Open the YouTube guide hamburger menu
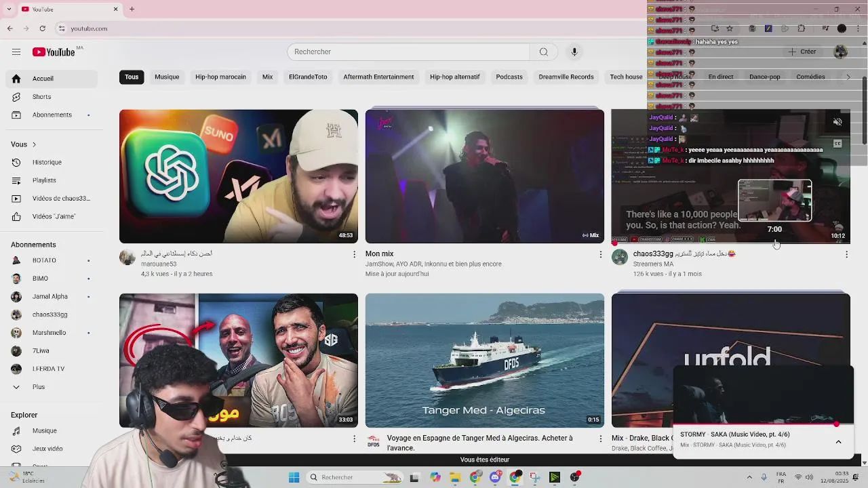 point(16,52)
